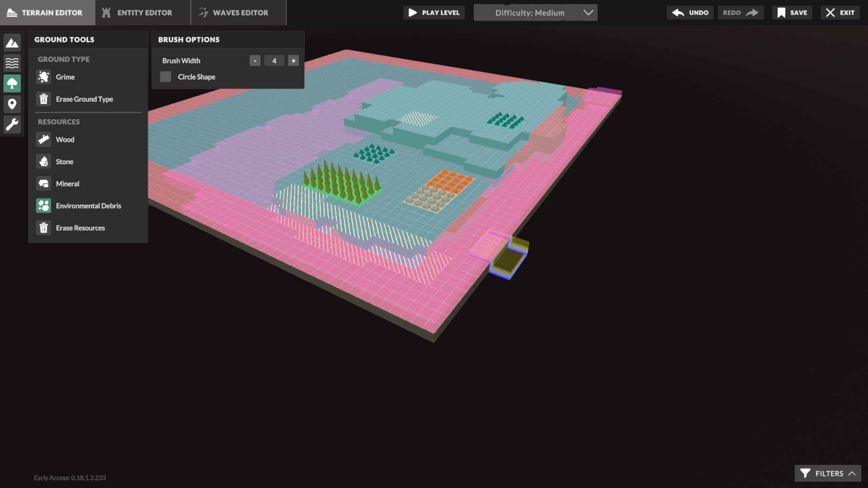Decrease brush width with minus button

pyautogui.click(x=255, y=61)
